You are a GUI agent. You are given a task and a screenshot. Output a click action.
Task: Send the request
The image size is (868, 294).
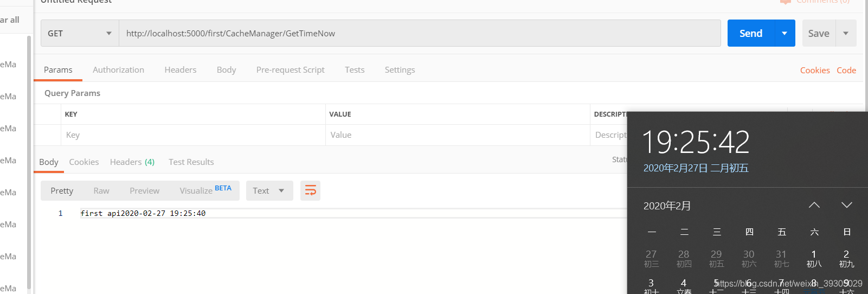[x=751, y=33]
